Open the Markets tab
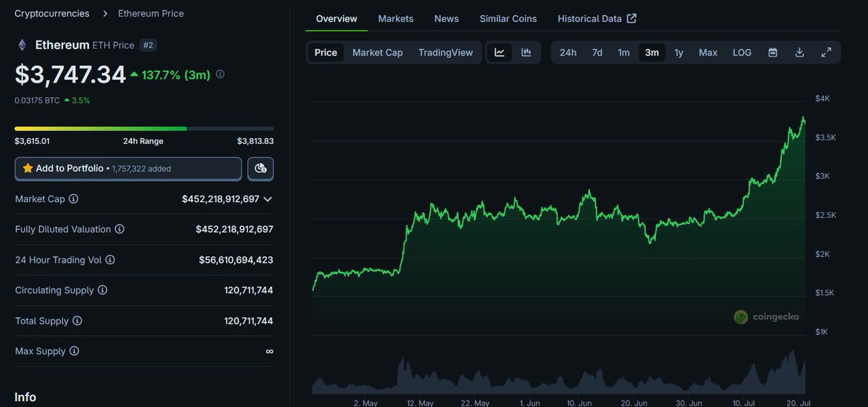Image resolution: width=868 pixels, height=407 pixels. coord(396,18)
